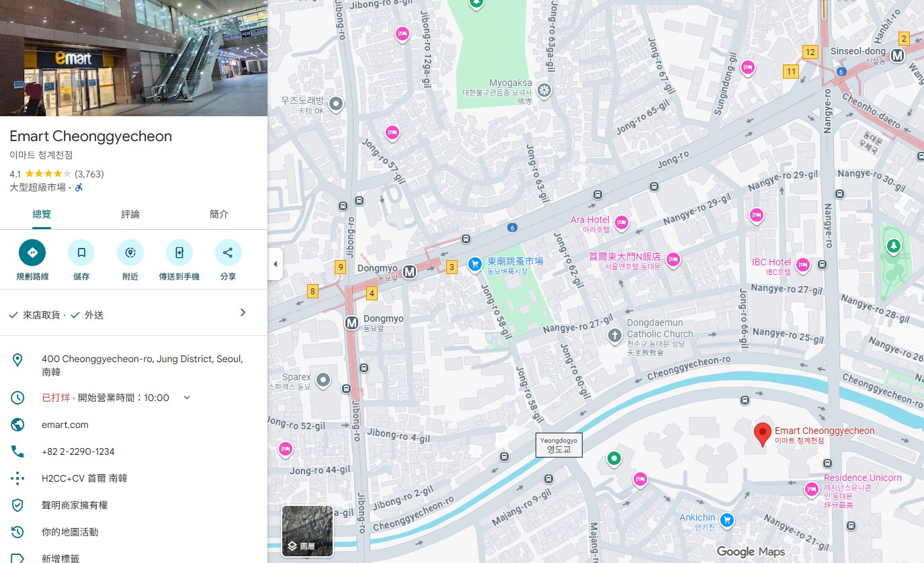Click the 規劃路線 directions icon
This screenshot has width=924, height=563.
point(32,252)
